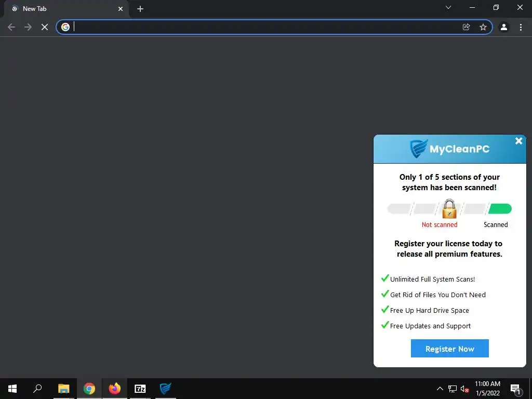Open 7-Zip from the taskbar

pyautogui.click(x=140, y=389)
